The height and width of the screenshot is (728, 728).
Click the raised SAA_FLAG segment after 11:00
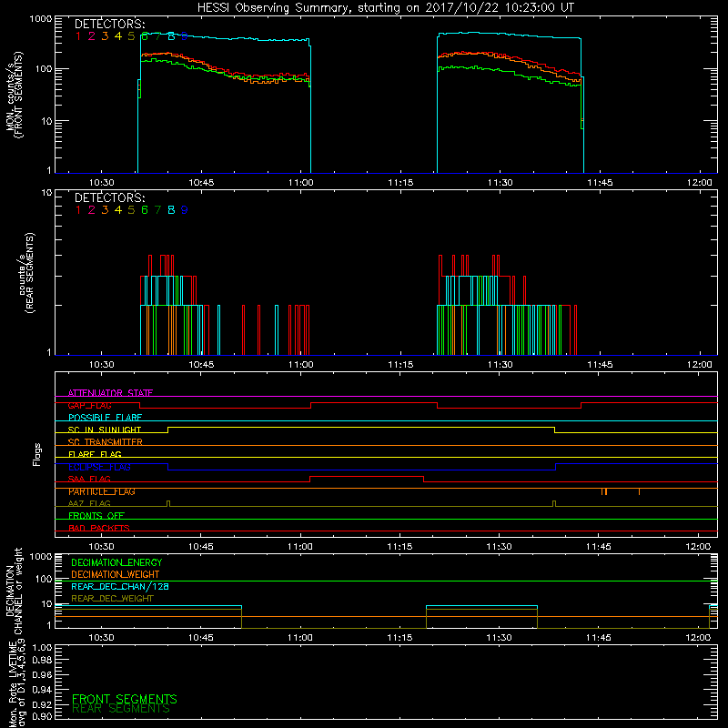(367, 477)
